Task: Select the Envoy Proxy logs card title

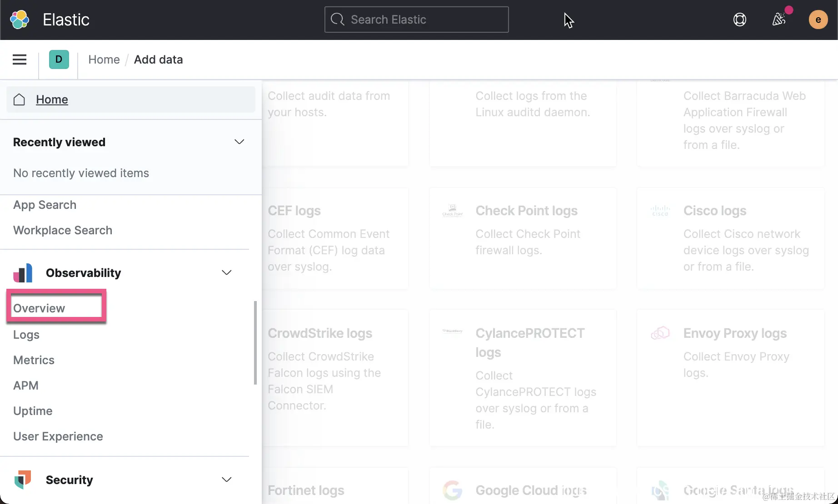Action: (x=735, y=333)
